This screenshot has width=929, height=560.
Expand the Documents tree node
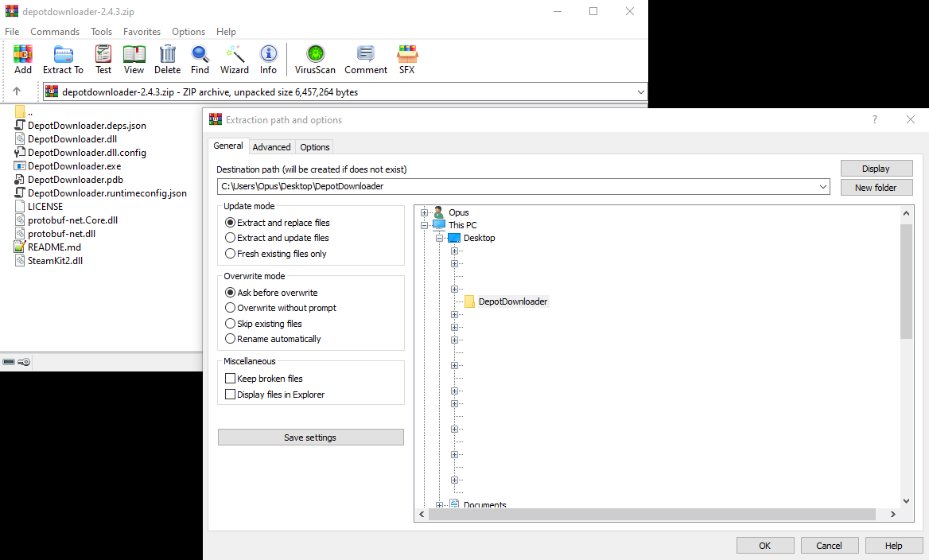point(439,505)
